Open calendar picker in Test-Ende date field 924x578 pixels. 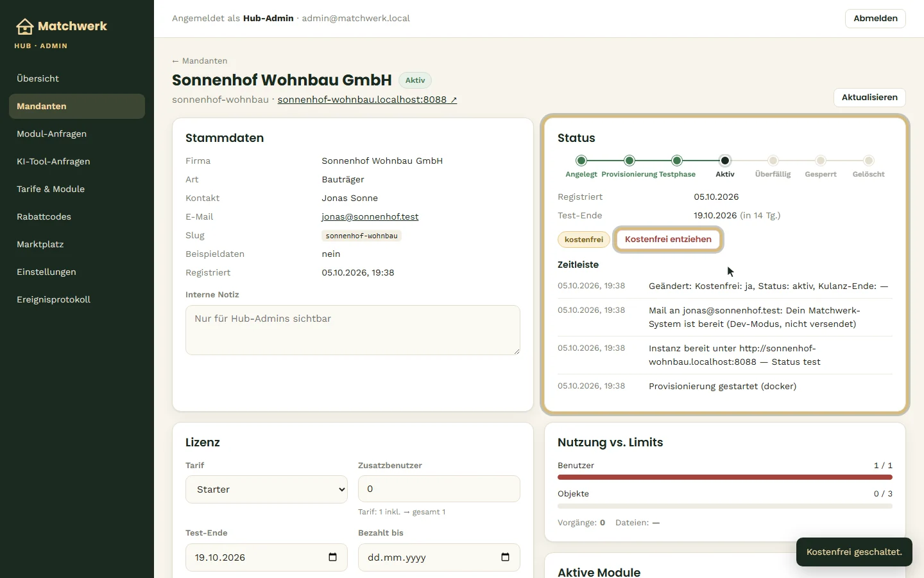pos(332,557)
